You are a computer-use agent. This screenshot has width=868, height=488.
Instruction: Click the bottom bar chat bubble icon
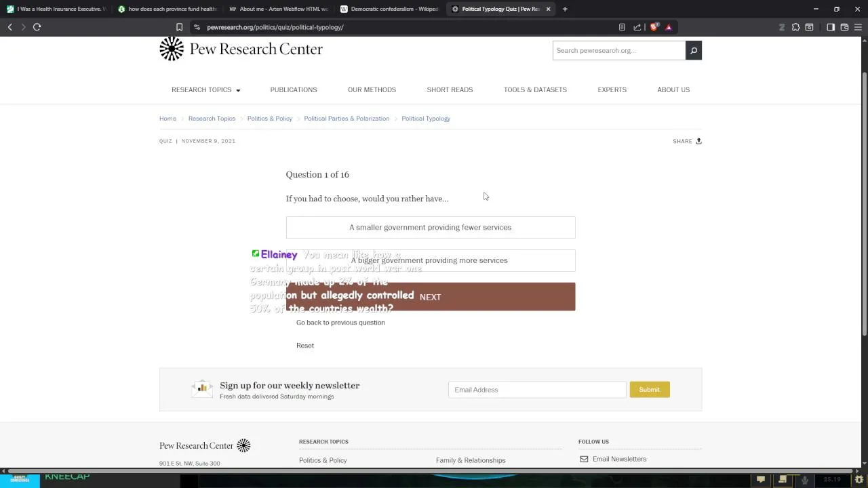(761, 480)
